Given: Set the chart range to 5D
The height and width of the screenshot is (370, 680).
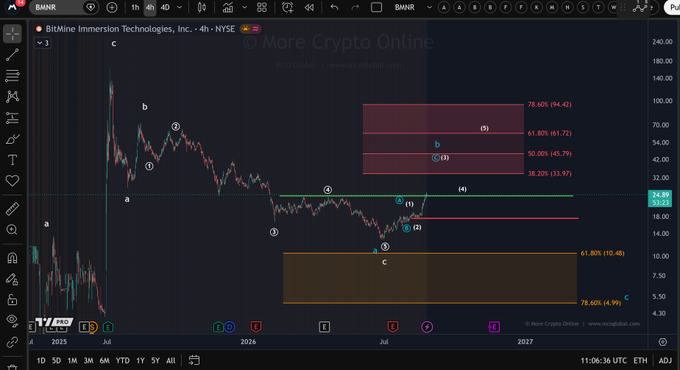Looking at the screenshot, I should pos(56,360).
